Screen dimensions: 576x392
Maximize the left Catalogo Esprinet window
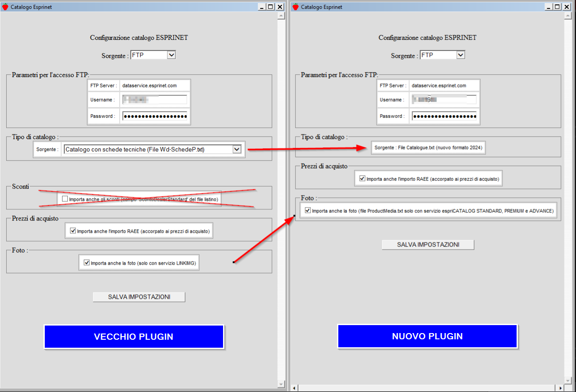(x=270, y=7)
